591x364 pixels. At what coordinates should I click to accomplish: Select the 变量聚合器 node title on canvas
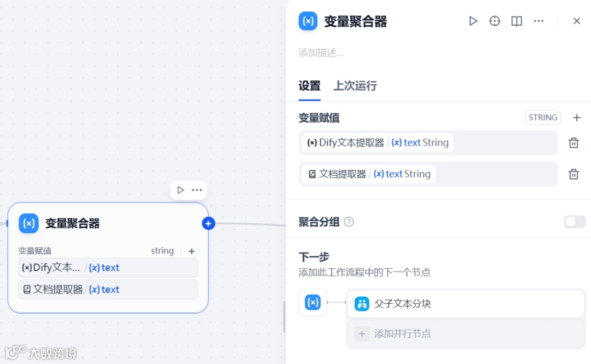(72, 223)
